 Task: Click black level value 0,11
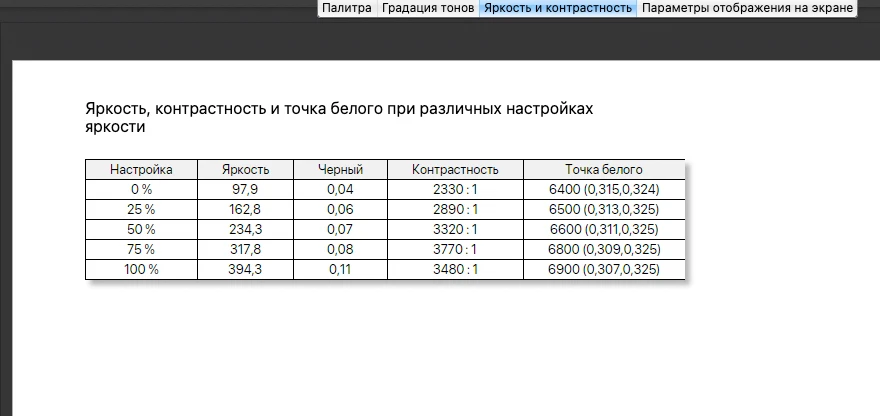click(340, 269)
